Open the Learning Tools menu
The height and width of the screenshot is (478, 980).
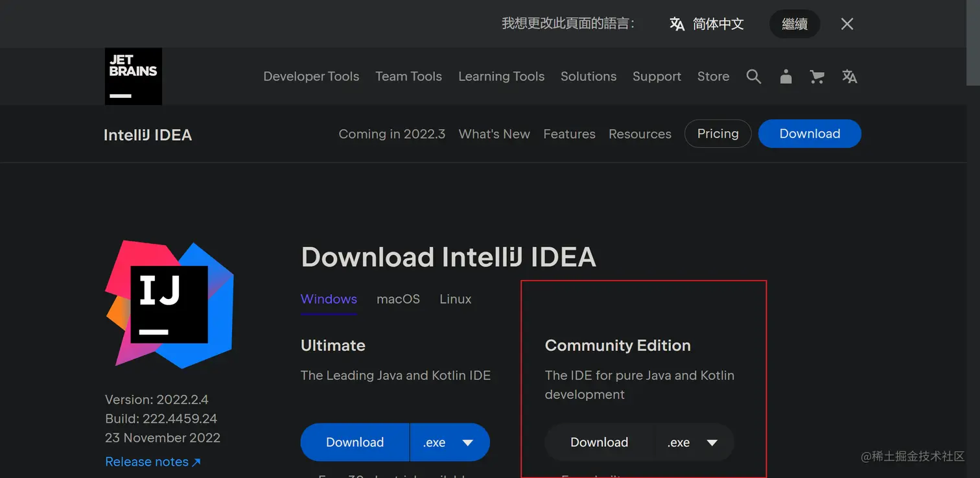[501, 77]
